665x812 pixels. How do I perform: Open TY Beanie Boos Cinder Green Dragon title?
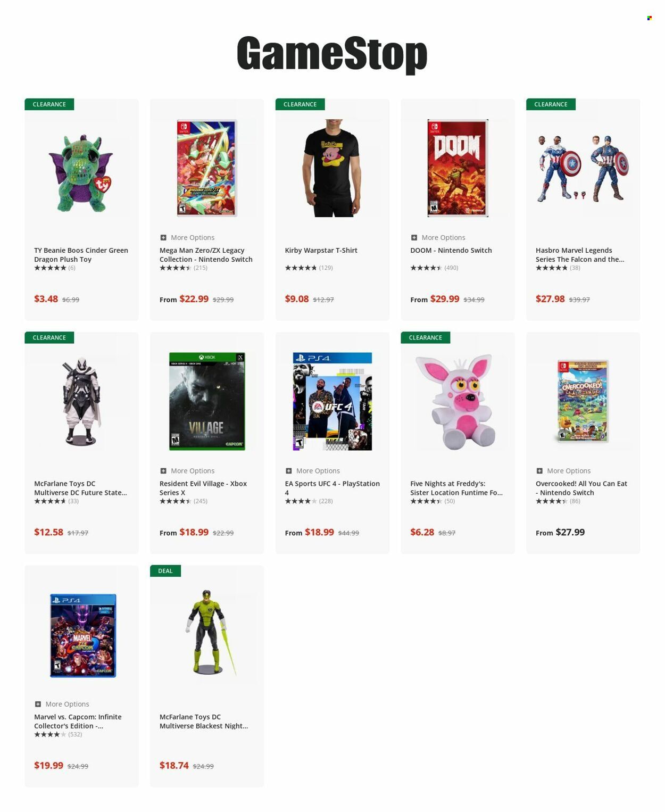tap(81, 255)
